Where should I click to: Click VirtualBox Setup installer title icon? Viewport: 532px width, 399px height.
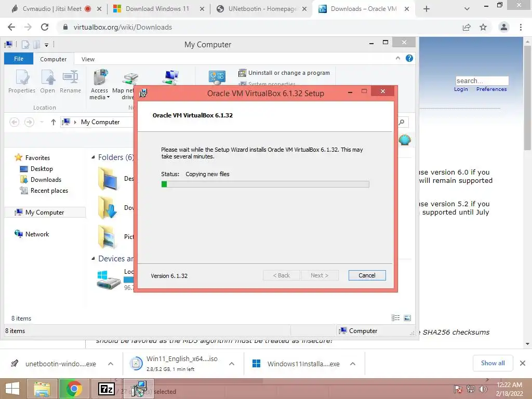point(143,93)
